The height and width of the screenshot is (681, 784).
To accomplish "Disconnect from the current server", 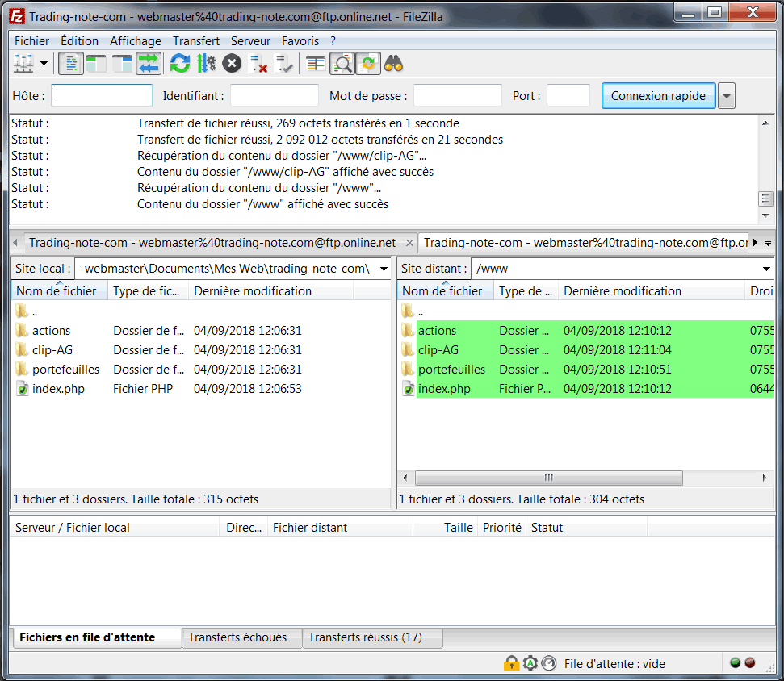I will pos(258,64).
